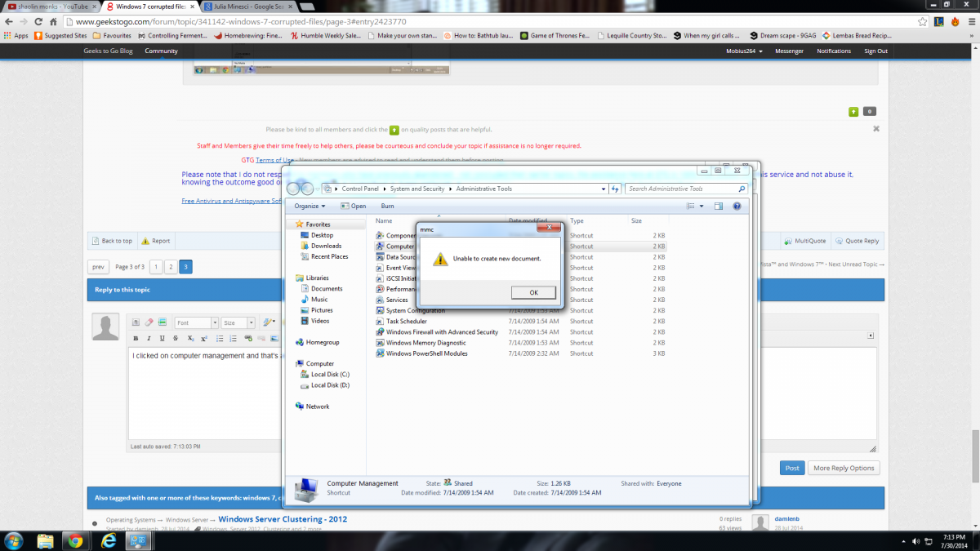980x551 pixels.
Task: Click the Quote Reply button
Action: click(857, 241)
